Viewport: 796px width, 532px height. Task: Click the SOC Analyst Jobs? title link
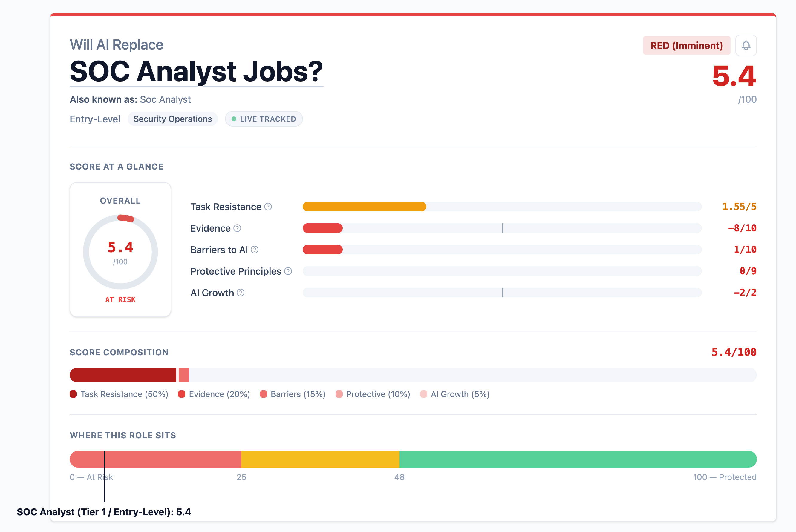pos(196,72)
